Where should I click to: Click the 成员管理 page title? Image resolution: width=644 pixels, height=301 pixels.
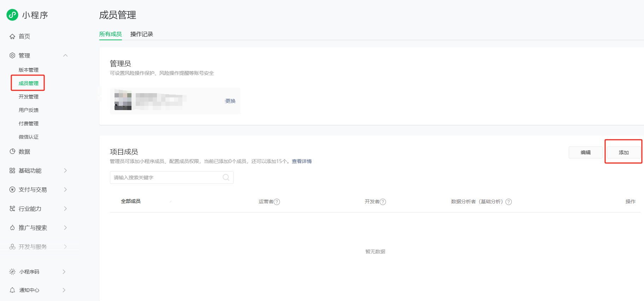coord(118,15)
